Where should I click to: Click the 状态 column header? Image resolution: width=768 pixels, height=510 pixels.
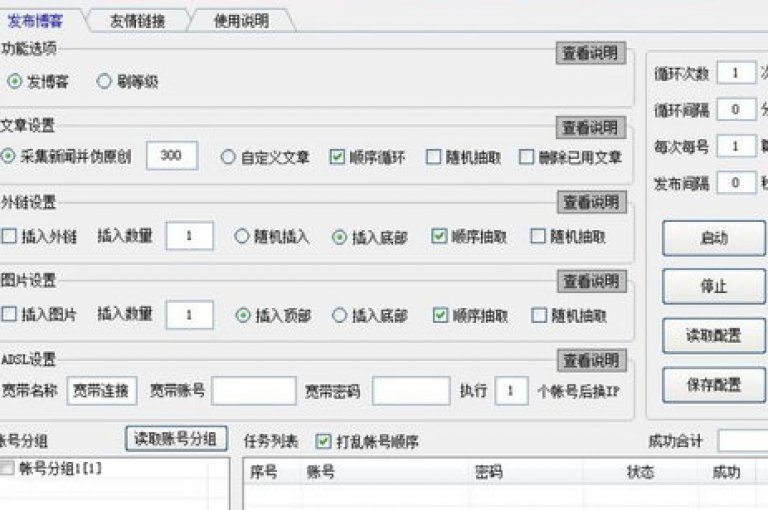pos(640,472)
